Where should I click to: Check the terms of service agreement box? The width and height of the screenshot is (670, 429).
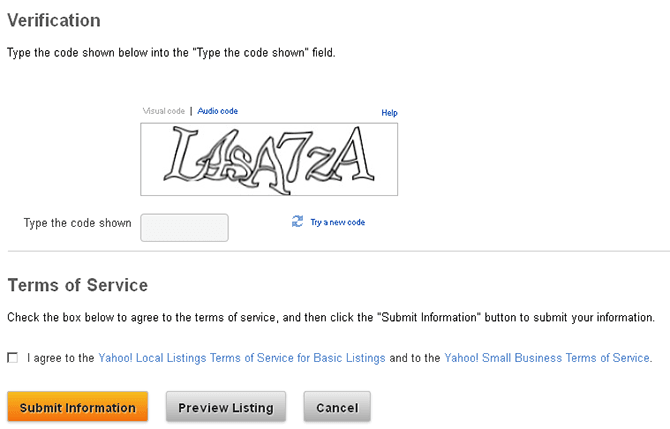coord(12,357)
